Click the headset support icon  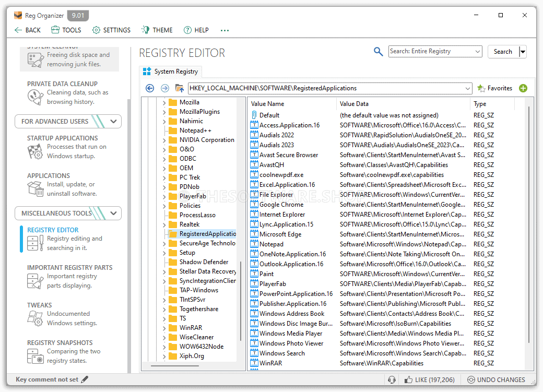coord(392,380)
